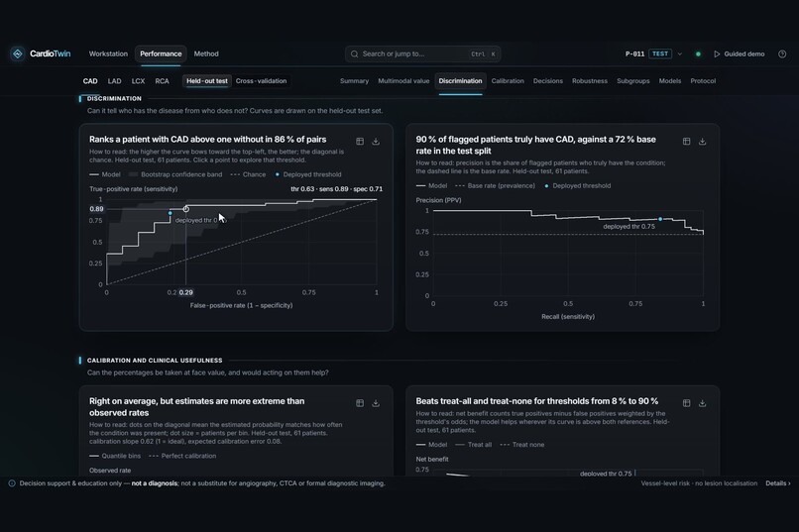Jump to the Calibration section
The width and height of the screenshot is (799, 532).
pos(508,81)
